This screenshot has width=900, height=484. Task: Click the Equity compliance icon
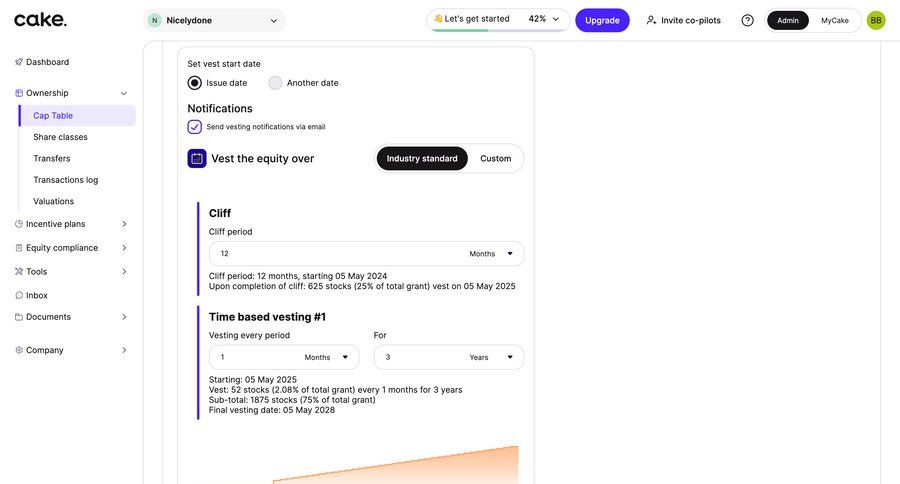(18, 248)
